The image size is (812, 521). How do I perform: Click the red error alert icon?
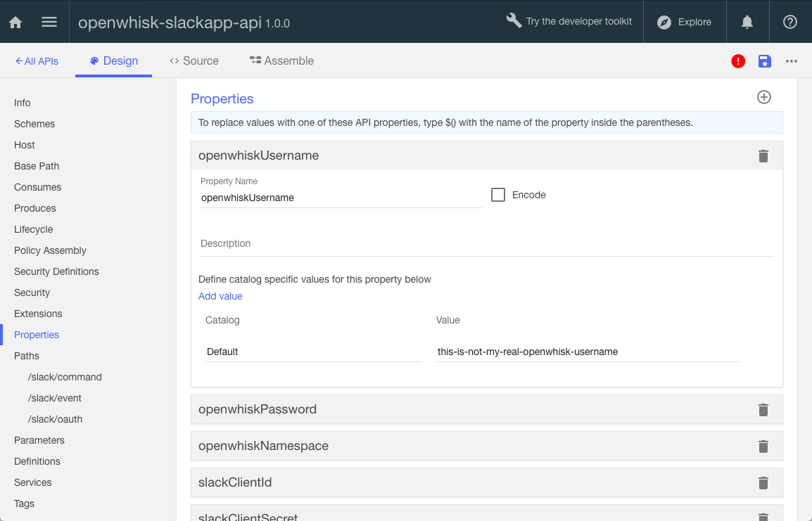click(x=738, y=61)
